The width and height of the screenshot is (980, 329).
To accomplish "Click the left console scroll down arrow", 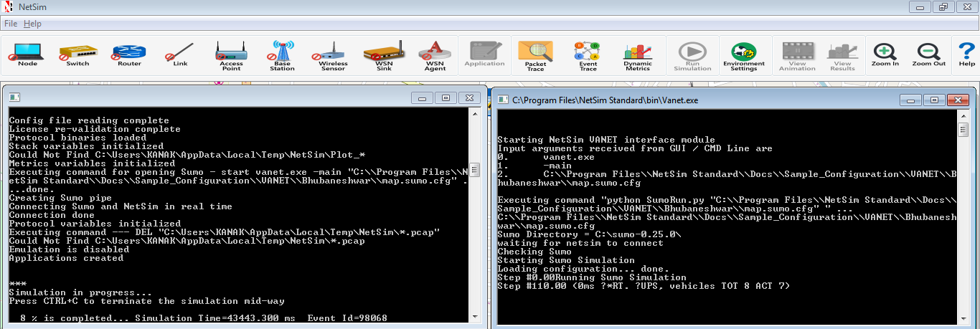I will pyautogui.click(x=475, y=315).
